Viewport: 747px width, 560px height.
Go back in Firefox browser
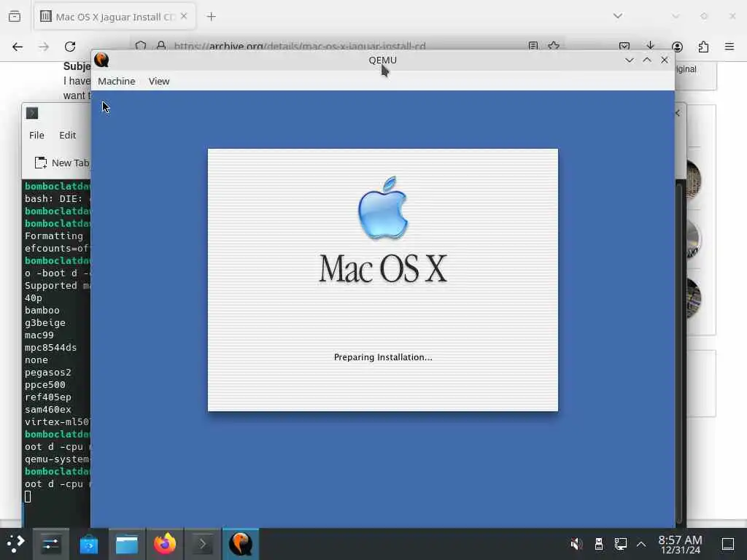18,47
